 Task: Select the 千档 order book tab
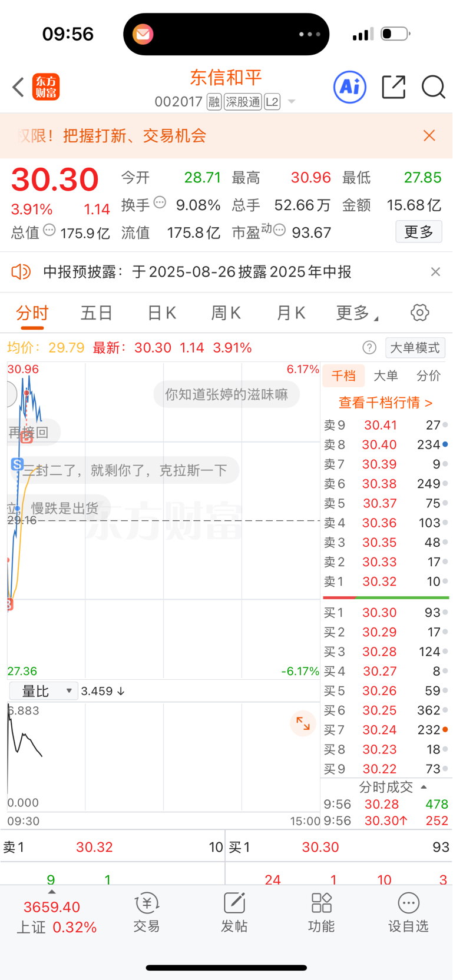pyautogui.click(x=343, y=376)
